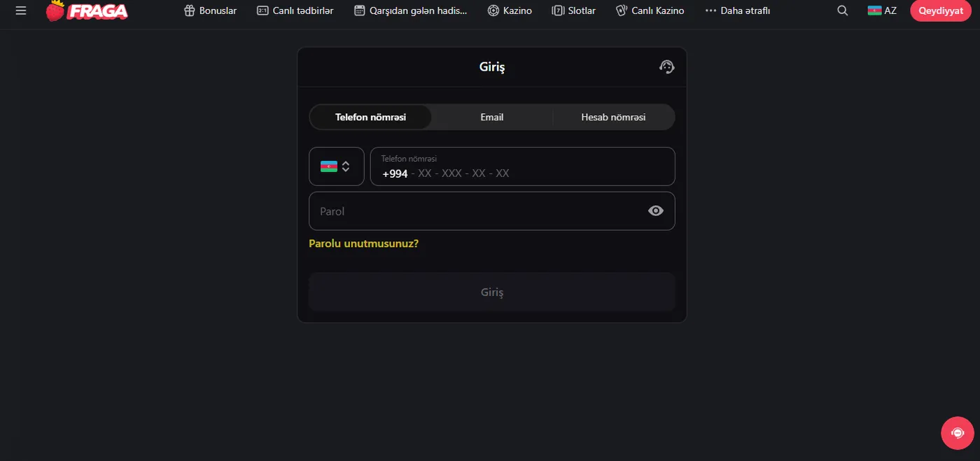Switch to the Email login tab
The width and height of the screenshot is (980, 461).
coord(491,117)
